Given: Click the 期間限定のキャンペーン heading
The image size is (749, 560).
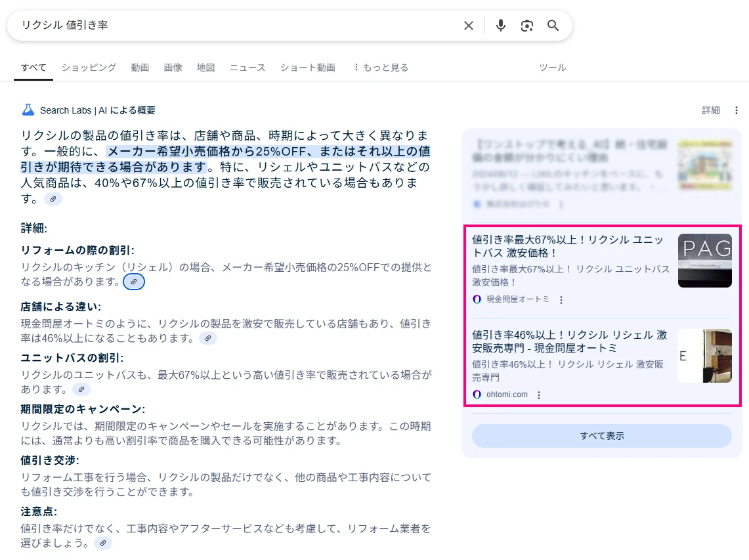Looking at the screenshot, I should (x=83, y=409).
